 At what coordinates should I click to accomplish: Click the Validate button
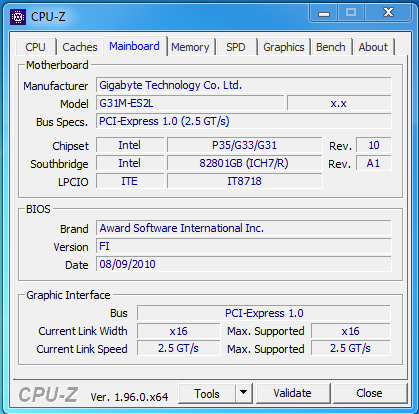[293, 393]
